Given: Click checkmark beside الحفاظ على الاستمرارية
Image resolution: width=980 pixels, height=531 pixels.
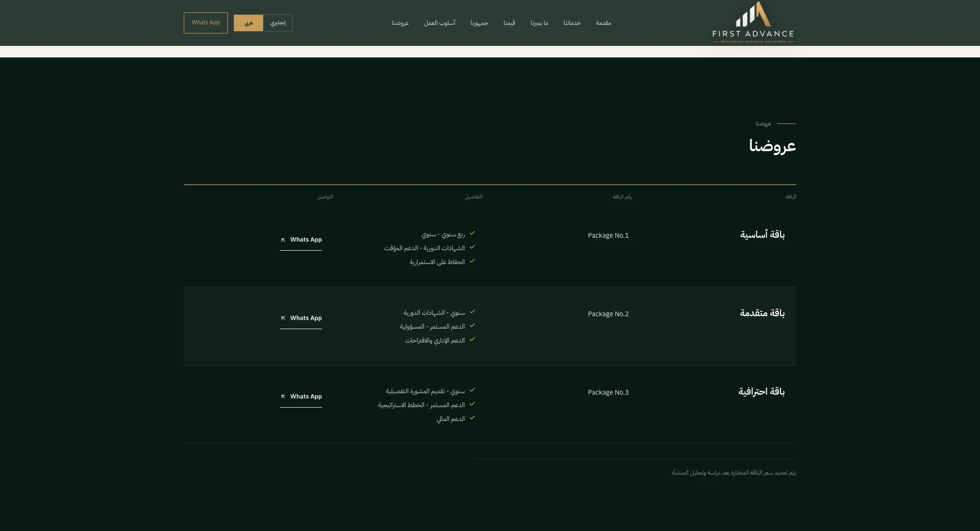Looking at the screenshot, I should (472, 261).
